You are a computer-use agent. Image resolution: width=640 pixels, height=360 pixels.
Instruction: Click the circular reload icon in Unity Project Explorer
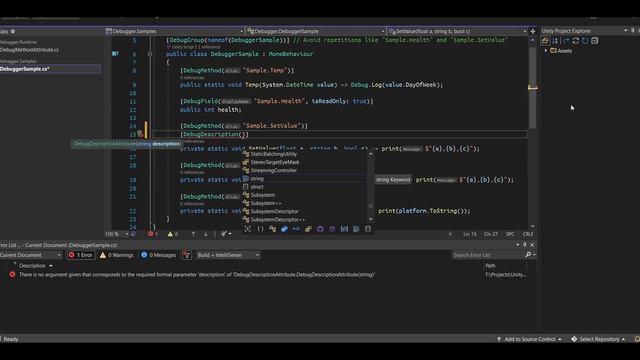[x=585, y=41]
